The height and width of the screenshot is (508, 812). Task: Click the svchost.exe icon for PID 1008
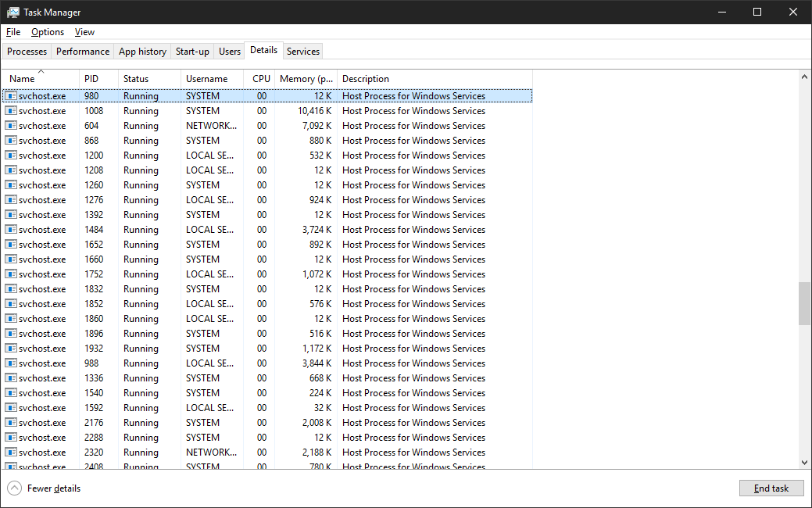(x=11, y=111)
